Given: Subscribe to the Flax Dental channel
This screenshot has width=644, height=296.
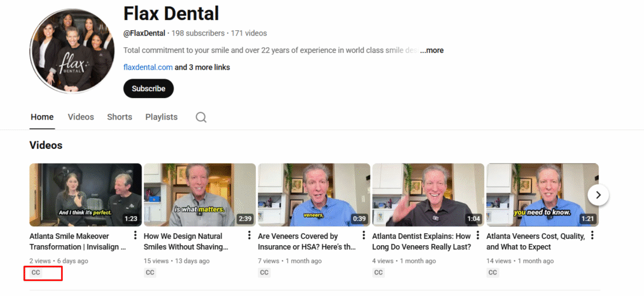Looking at the screenshot, I should [148, 89].
